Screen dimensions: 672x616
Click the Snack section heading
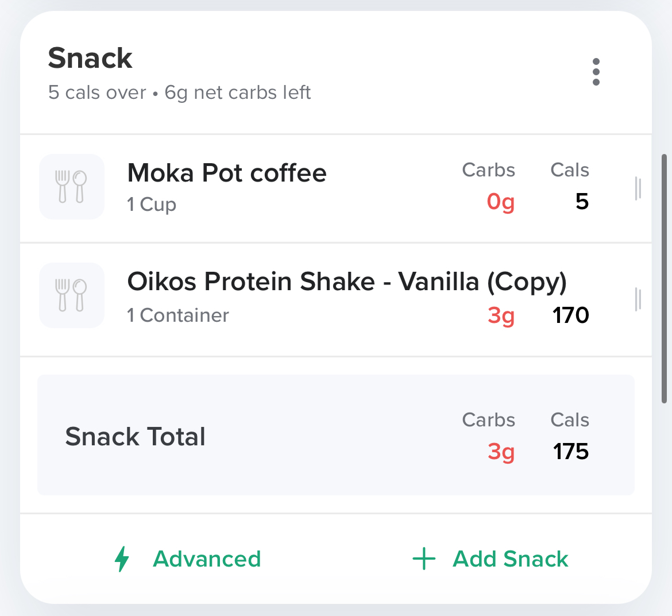[90, 58]
